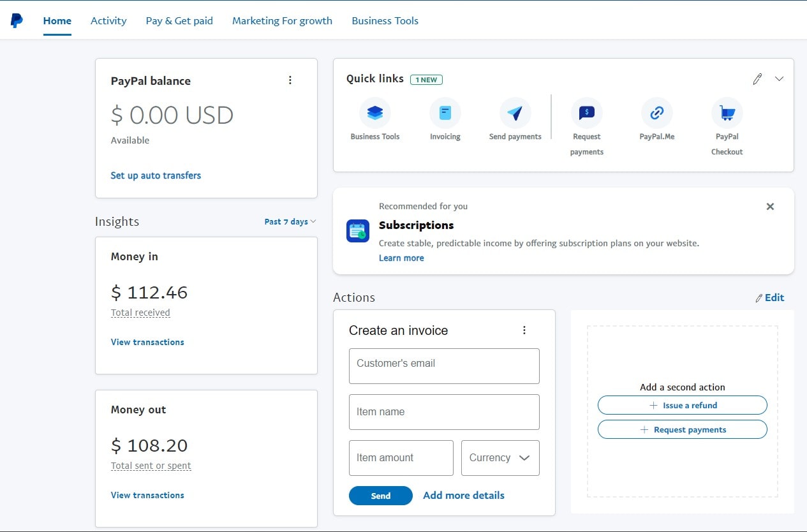Screen dimensions: 807x532
Task: Open Request payments via its icon
Action: point(586,114)
